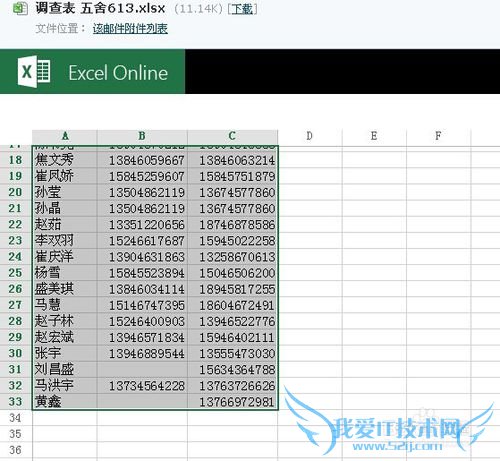Image resolution: width=500 pixels, height=461 pixels.
Task: Click cell with 13734564228
Action: [142, 386]
